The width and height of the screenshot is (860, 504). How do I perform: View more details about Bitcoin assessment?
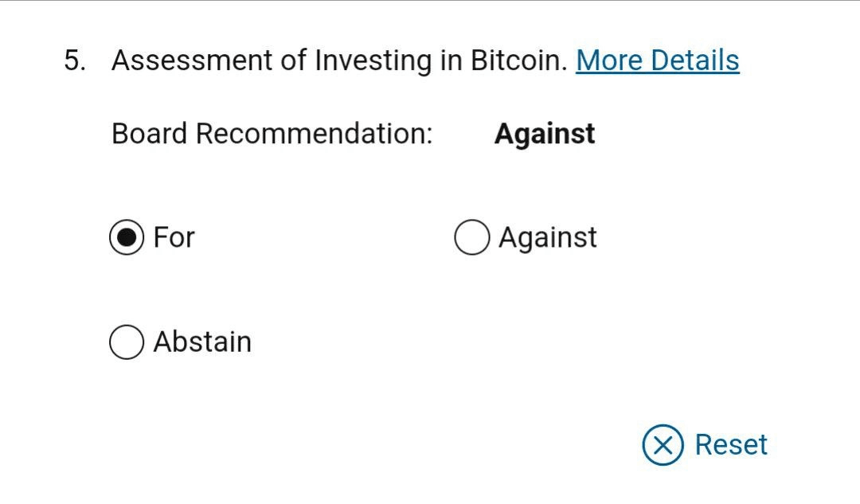pyautogui.click(x=657, y=60)
